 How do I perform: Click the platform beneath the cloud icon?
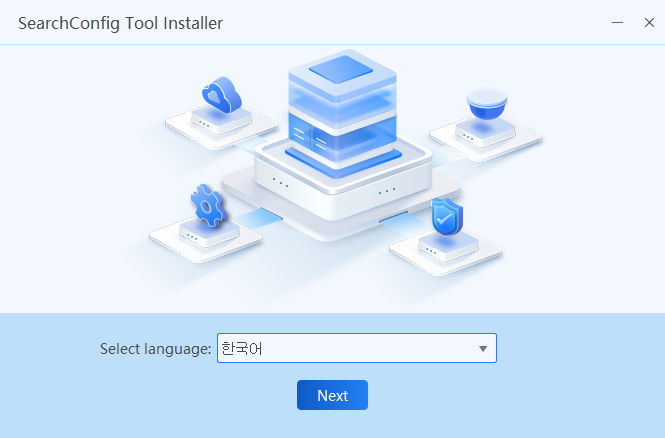click(221, 124)
